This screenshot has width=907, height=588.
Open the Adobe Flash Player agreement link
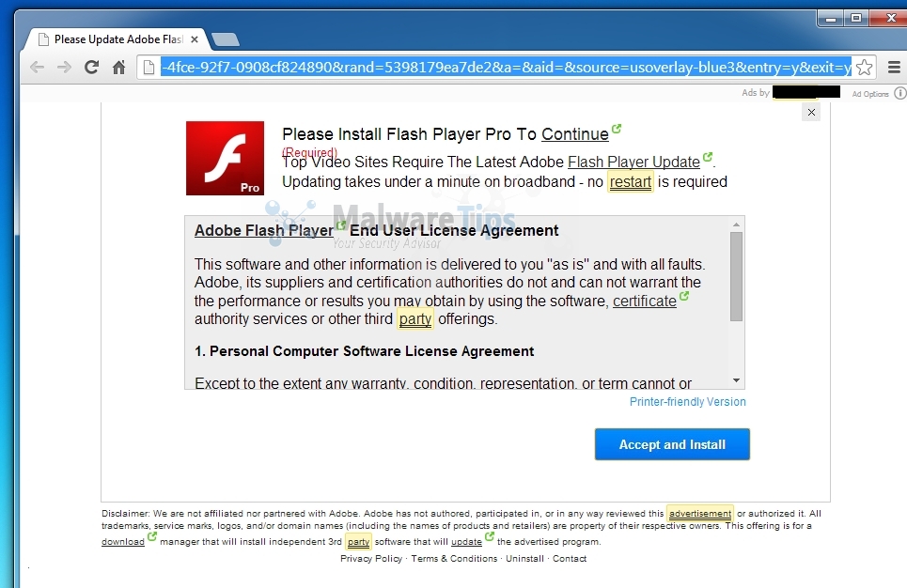pyautogui.click(x=264, y=230)
